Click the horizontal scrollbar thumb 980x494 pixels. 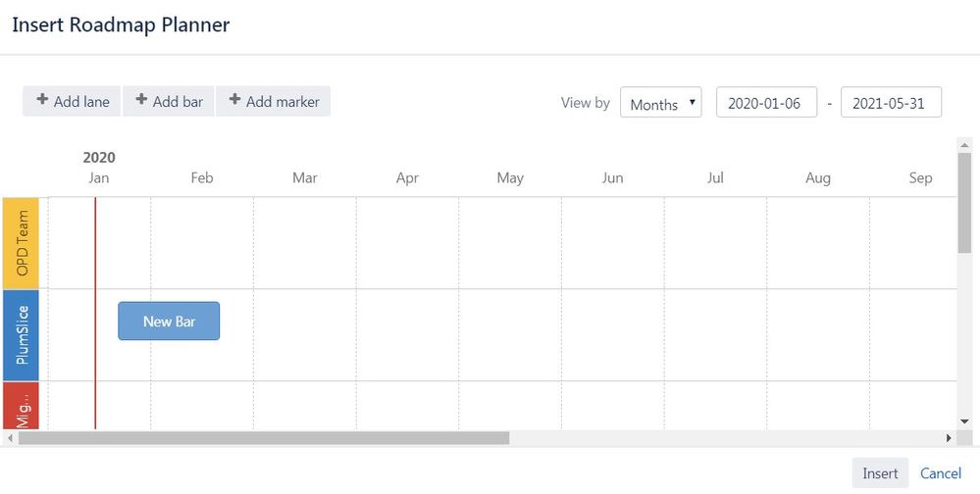pyautogui.click(x=264, y=438)
